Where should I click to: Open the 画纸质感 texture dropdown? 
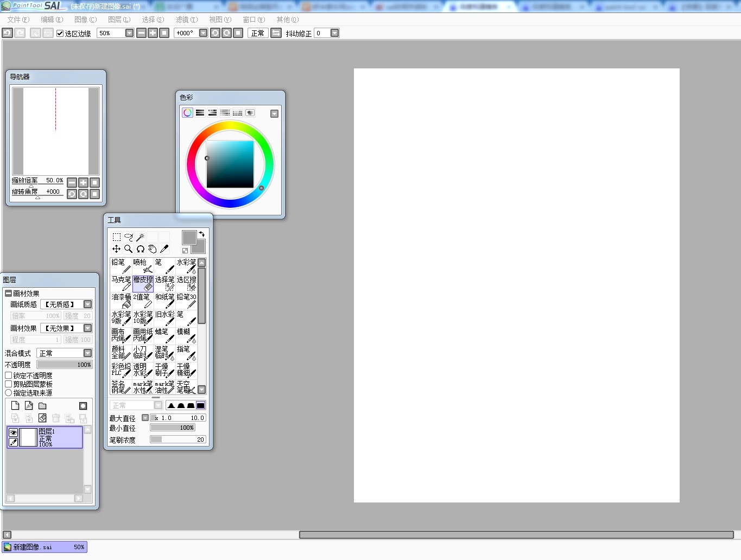point(87,304)
